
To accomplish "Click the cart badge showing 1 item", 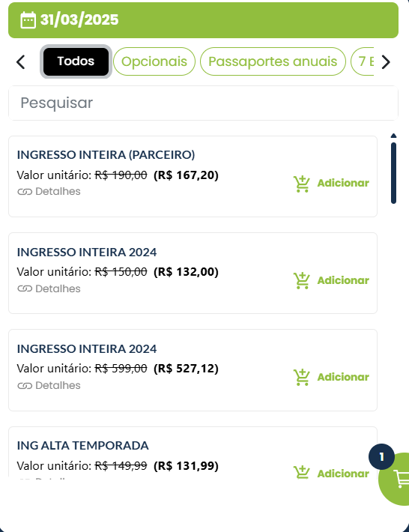I will (381, 456).
